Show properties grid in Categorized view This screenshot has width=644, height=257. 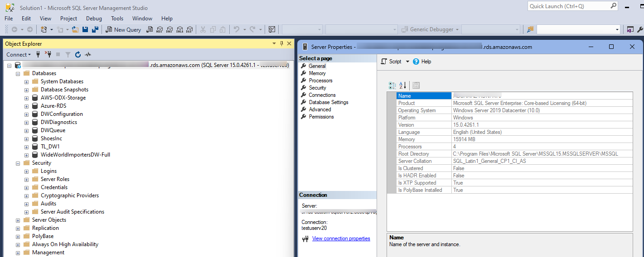coord(392,85)
